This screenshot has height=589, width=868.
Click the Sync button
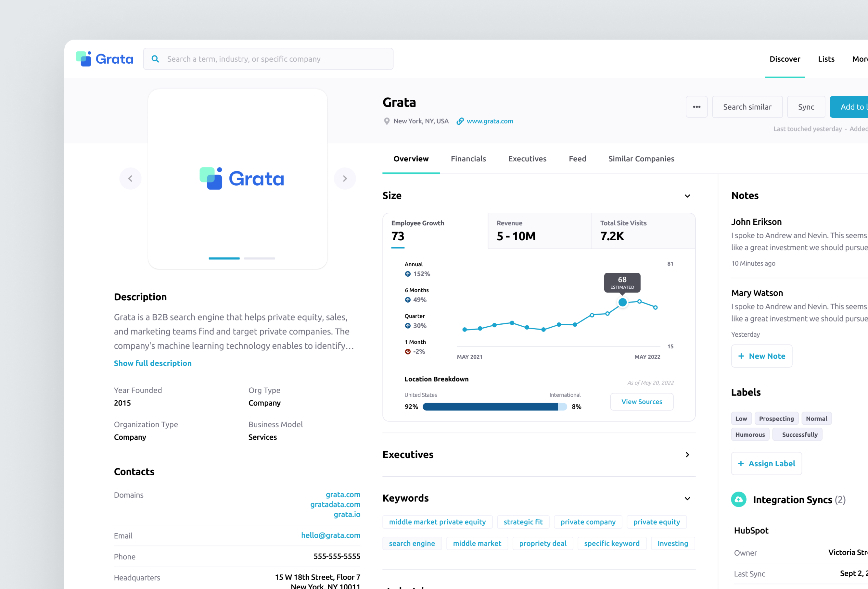click(x=806, y=107)
